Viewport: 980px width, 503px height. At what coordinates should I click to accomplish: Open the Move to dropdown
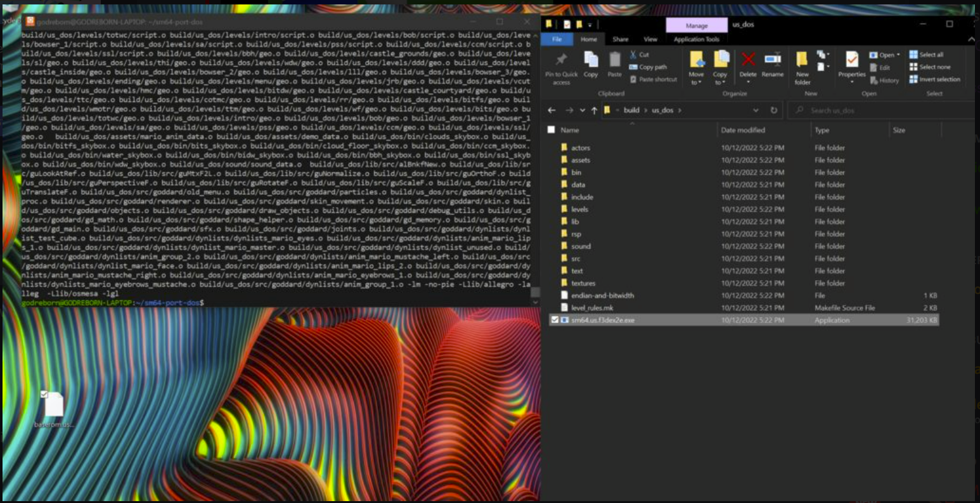696,82
